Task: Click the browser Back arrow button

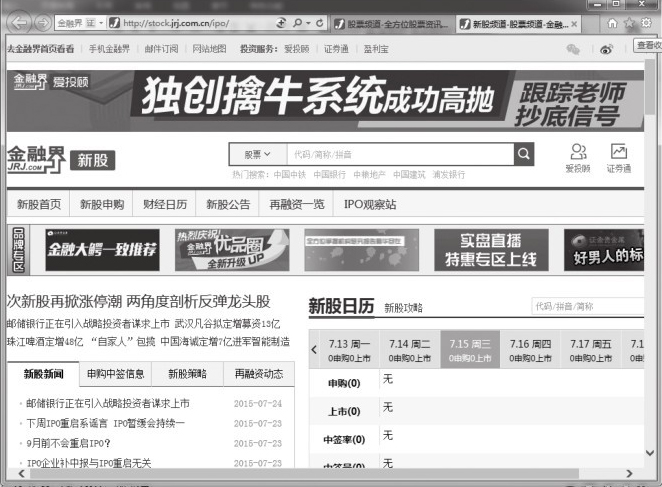Action: 19,22
